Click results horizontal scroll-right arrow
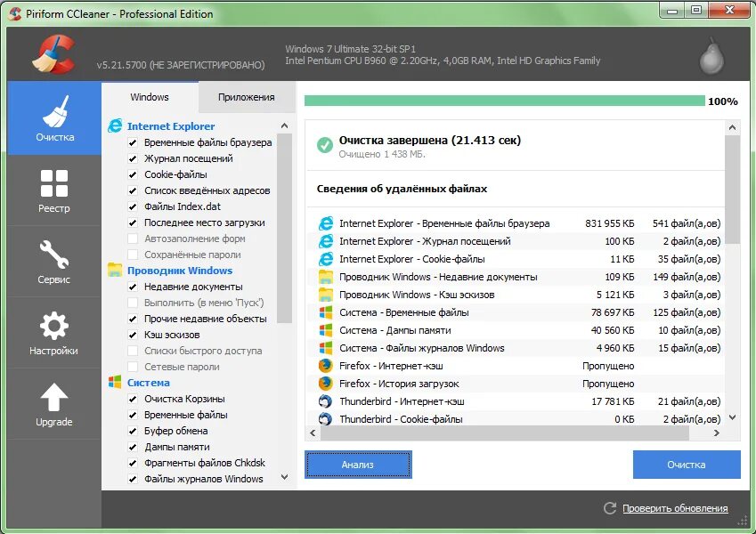Image resolution: width=756 pixels, height=534 pixels. (717, 433)
